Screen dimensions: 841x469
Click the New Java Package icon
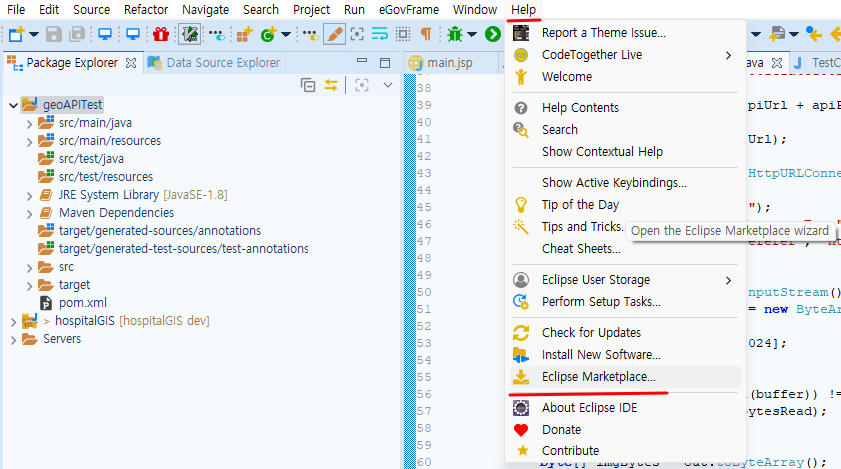(245, 34)
